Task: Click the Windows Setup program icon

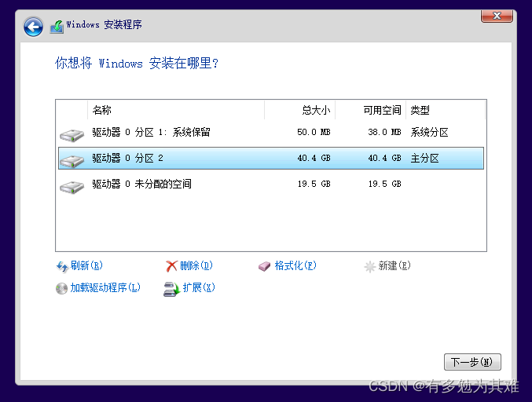Action: pyautogui.click(x=57, y=27)
